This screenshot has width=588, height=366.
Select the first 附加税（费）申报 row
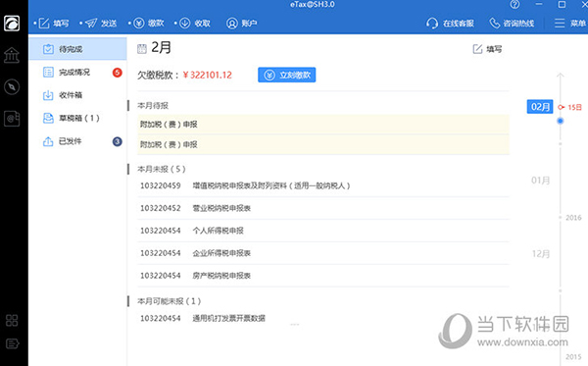coord(323,125)
